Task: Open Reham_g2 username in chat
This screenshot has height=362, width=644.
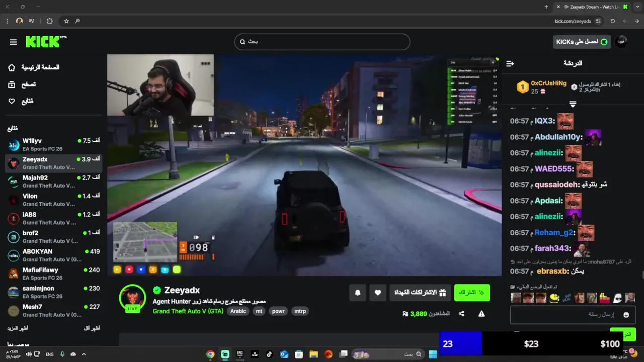Action: pyautogui.click(x=554, y=232)
